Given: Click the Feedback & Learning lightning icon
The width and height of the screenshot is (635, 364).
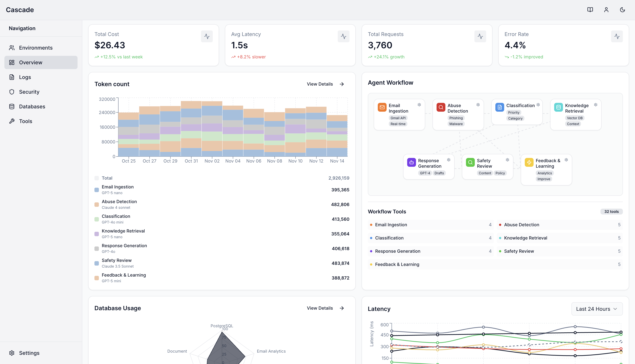Looking at the screenshot, I should [529, 162].
